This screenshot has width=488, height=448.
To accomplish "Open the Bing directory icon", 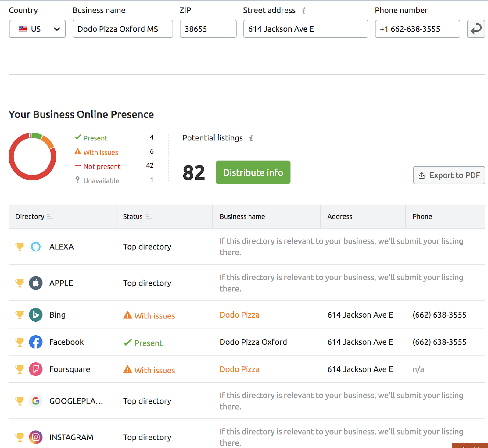I will [x=36, y=315].
